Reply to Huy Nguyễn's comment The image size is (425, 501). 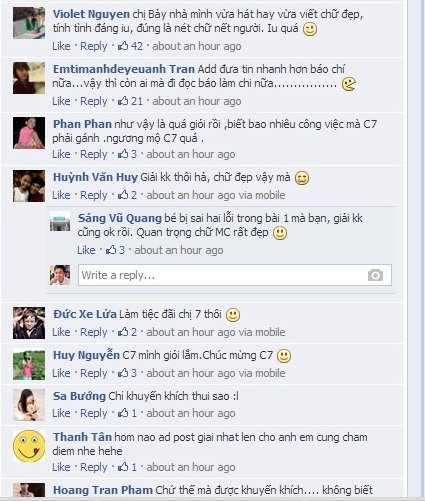94,373
